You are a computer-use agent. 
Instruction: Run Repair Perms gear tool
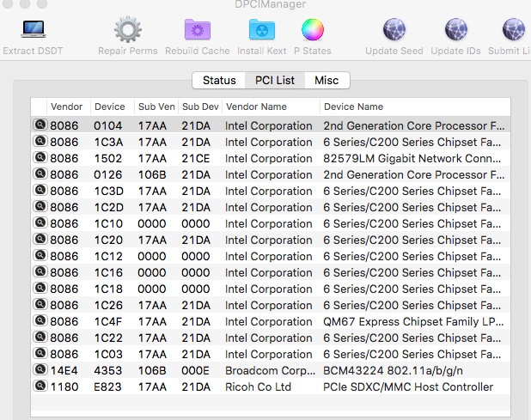127,31
